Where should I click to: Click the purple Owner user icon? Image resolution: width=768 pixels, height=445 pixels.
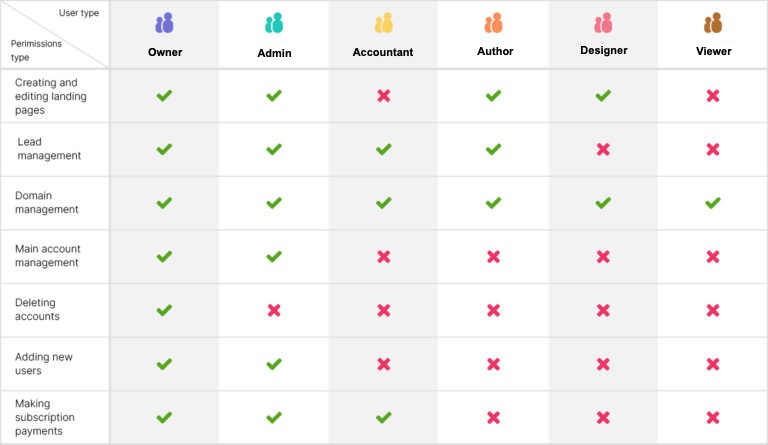pyautogui.click(x=164, y=23)
